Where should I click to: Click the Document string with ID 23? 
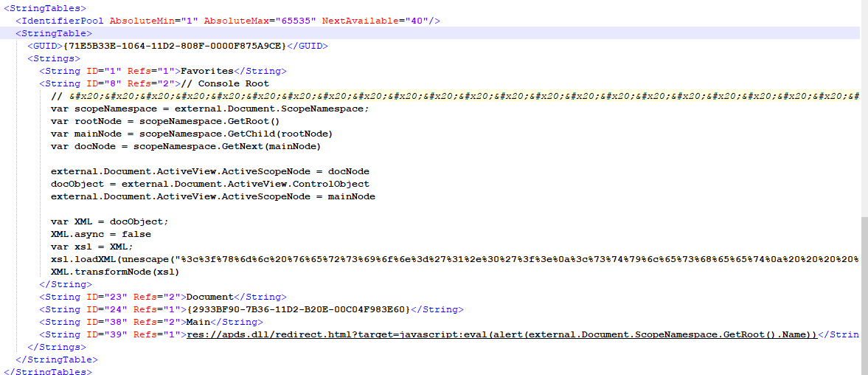[209, 296]
